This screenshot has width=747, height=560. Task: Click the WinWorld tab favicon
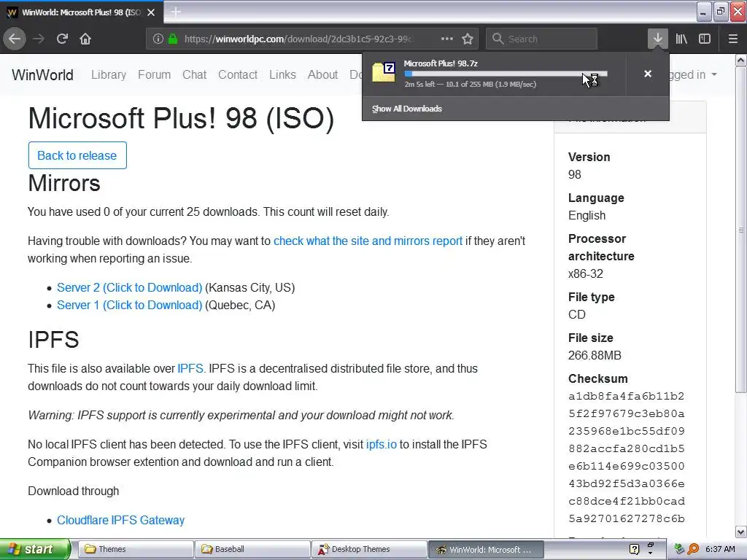pos(12,12)
